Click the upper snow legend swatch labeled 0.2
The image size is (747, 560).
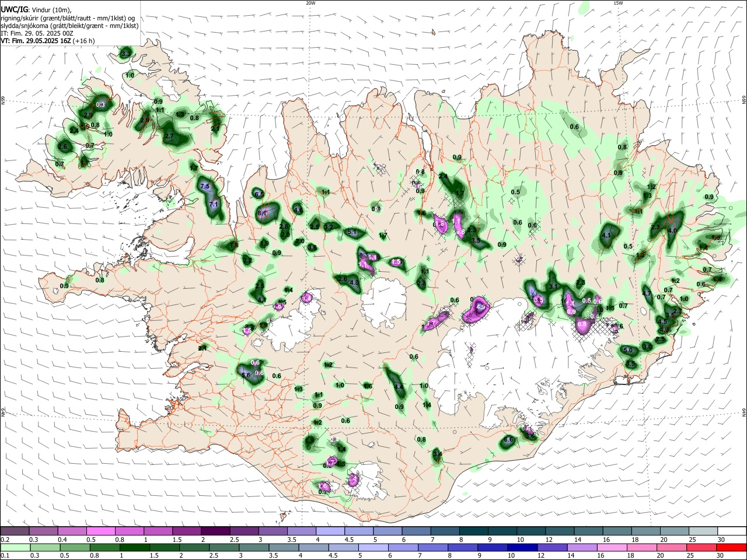pos(15,531)
